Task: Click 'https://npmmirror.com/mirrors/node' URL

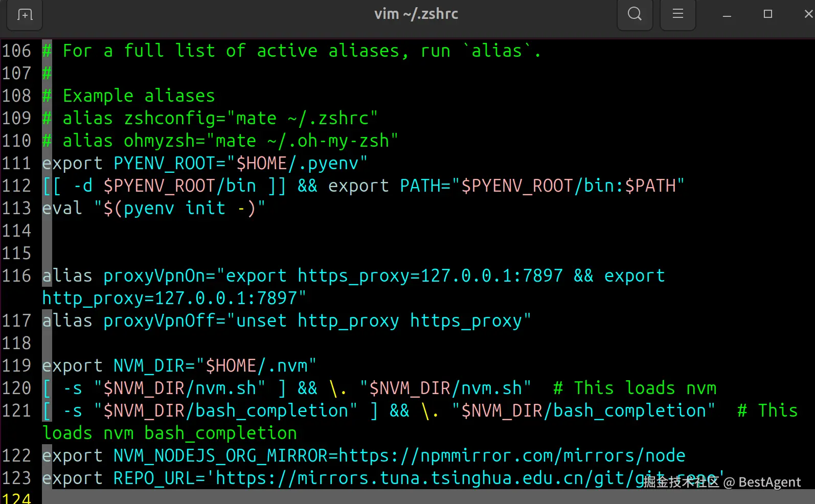Action: (x=512, y=455)
